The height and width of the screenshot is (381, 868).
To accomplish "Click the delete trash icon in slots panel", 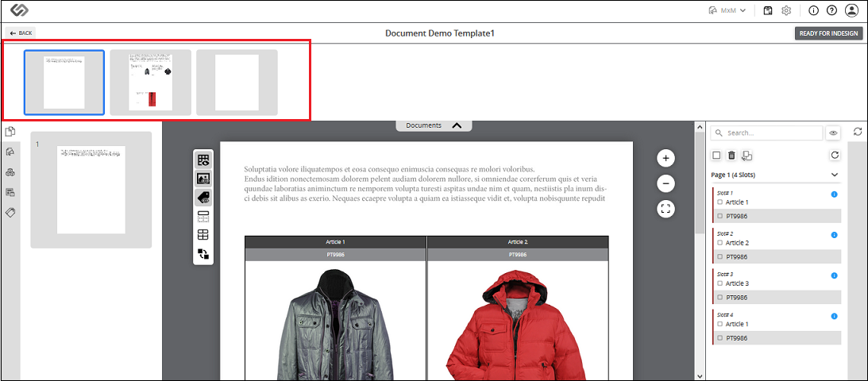I will click(x=731, y=156).
